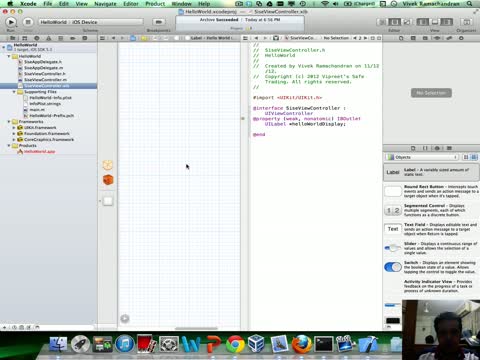Expand the document outline button
The width and height of the screenshot is (480, 360).
coord(125,319)
